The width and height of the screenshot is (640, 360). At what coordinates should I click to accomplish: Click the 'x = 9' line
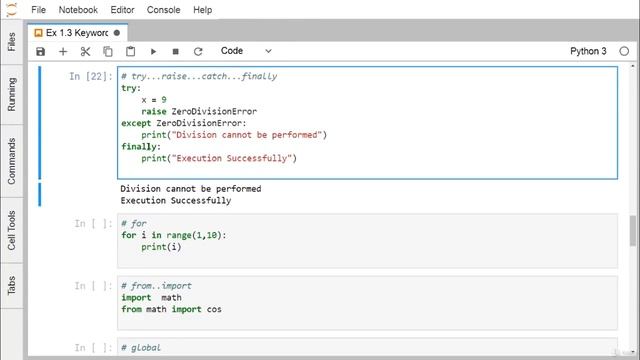[154, 100]
